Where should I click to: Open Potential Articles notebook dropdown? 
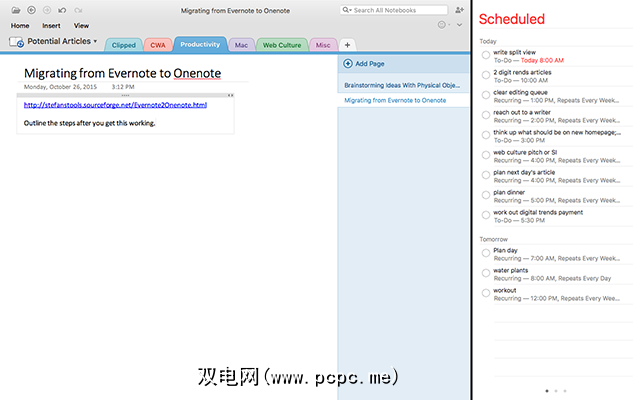(62, 41)
